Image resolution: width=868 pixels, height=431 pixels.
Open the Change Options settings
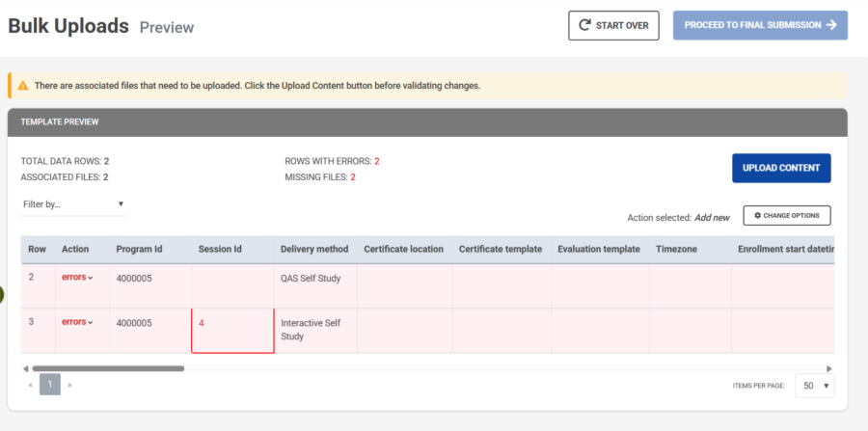coord(787,216)
